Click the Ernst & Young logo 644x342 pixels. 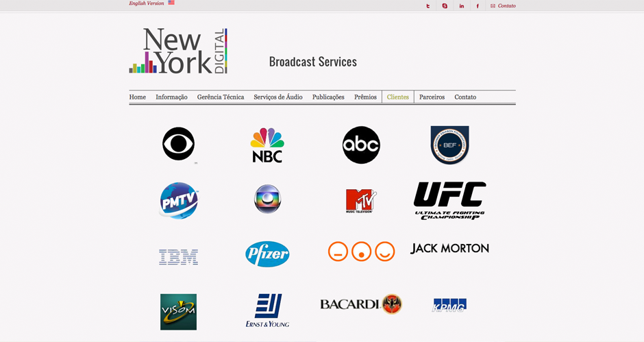pyautogui.click(x=267, y=310)
